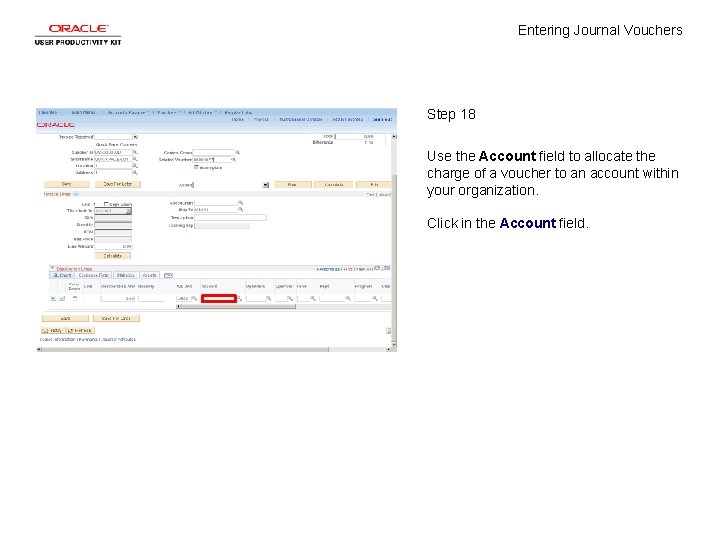Open the Related Voucher lookup icon
The image size is (720, 540).
233,159
